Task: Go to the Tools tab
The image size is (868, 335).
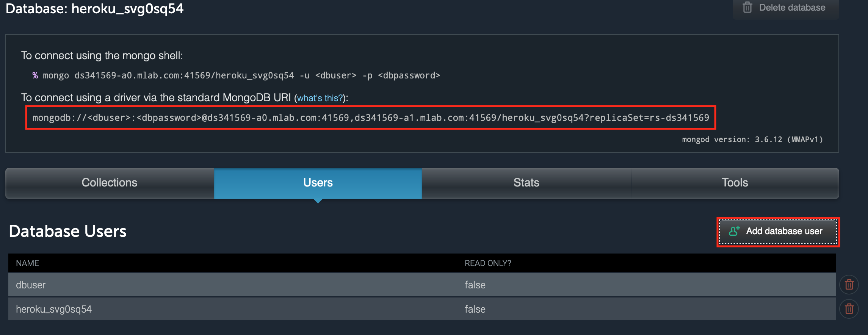Action: 735,183
